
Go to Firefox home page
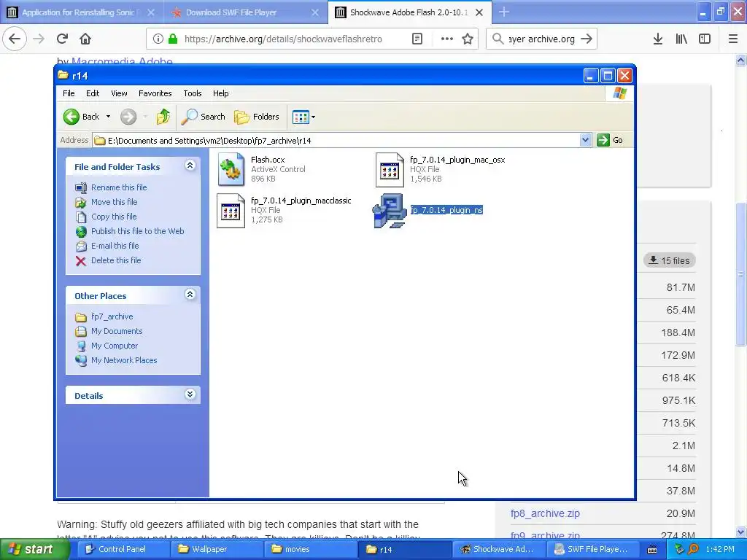click(x=85, y=39)
